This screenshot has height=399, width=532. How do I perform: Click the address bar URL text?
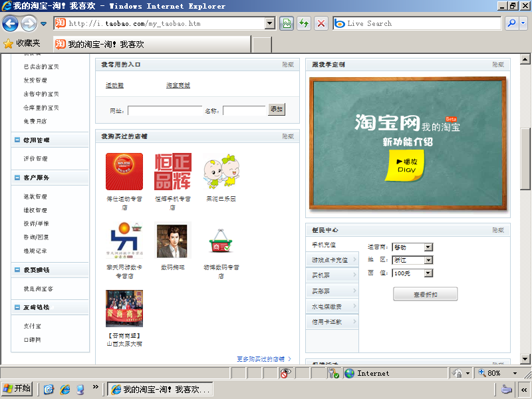[134, 23]
